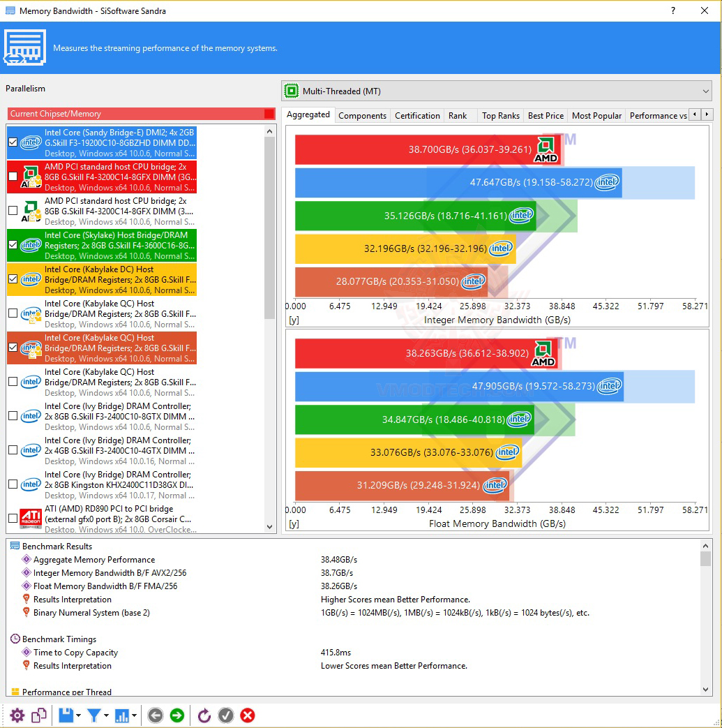Click the tab strip right scroll arrow
This screenshot has height=728, width=722.
(707, 114)
